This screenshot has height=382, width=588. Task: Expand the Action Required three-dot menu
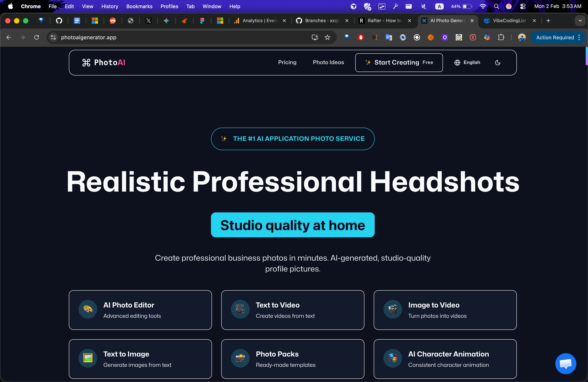pos(579,37)
